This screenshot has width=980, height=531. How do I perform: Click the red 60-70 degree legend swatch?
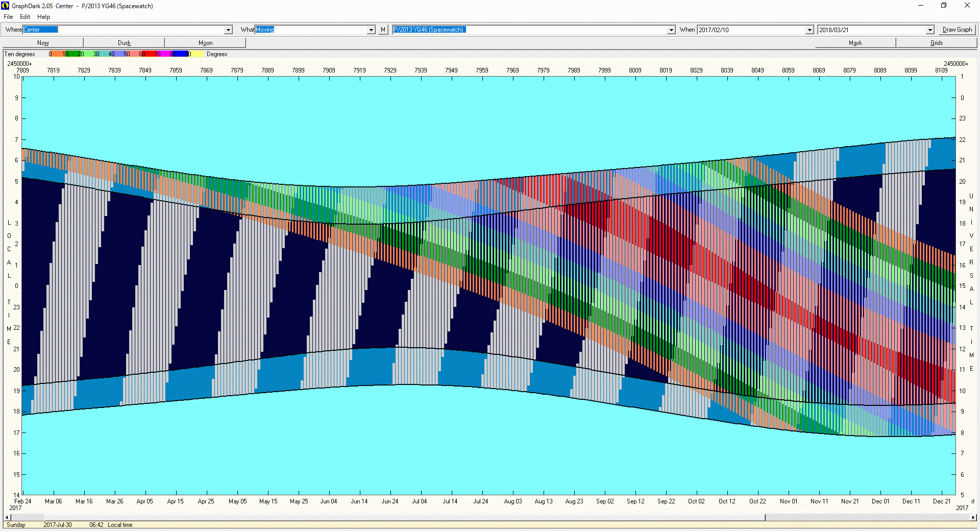coord(149,54)
